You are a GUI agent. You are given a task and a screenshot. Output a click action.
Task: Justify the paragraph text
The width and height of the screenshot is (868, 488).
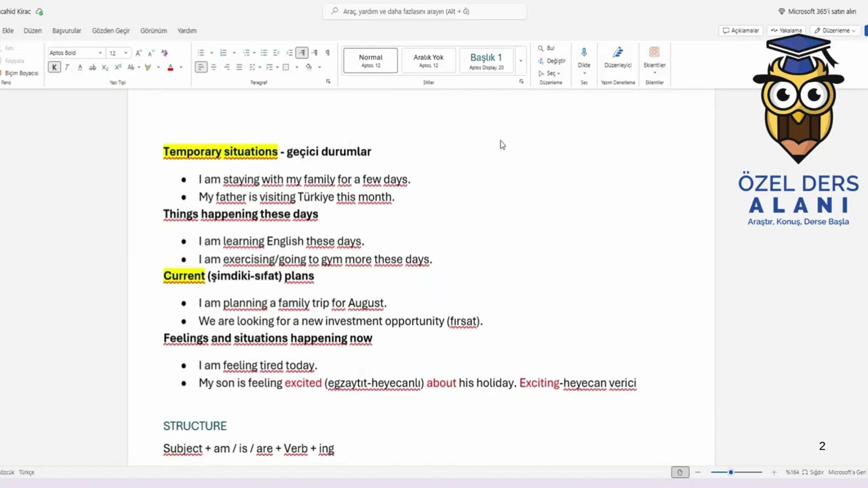click(x=239, y=67)
